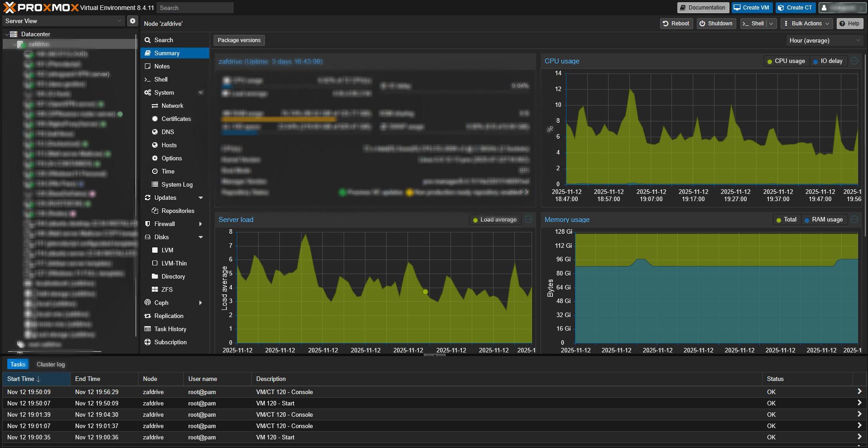Toggle the Load average legend in Server load
868x448 pixels.
(x=494, y=220)
